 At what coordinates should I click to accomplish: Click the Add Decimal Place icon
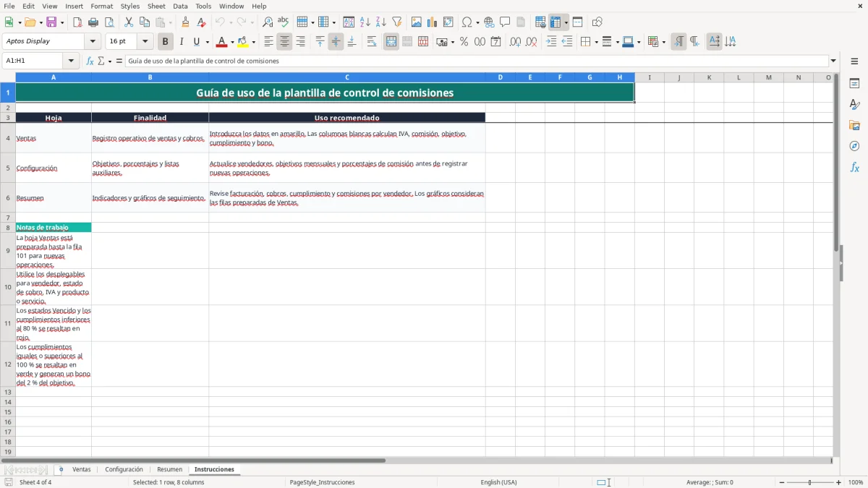click(516, 42)
